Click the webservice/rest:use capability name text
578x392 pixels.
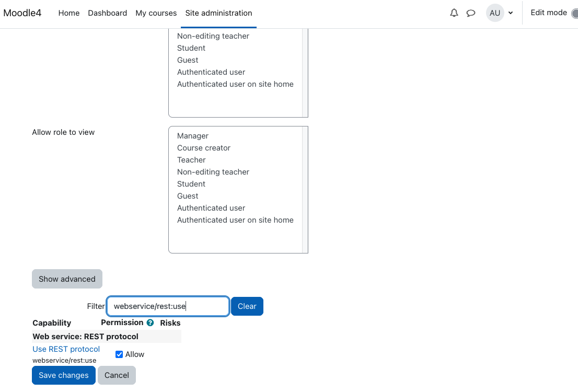(64, 360)
